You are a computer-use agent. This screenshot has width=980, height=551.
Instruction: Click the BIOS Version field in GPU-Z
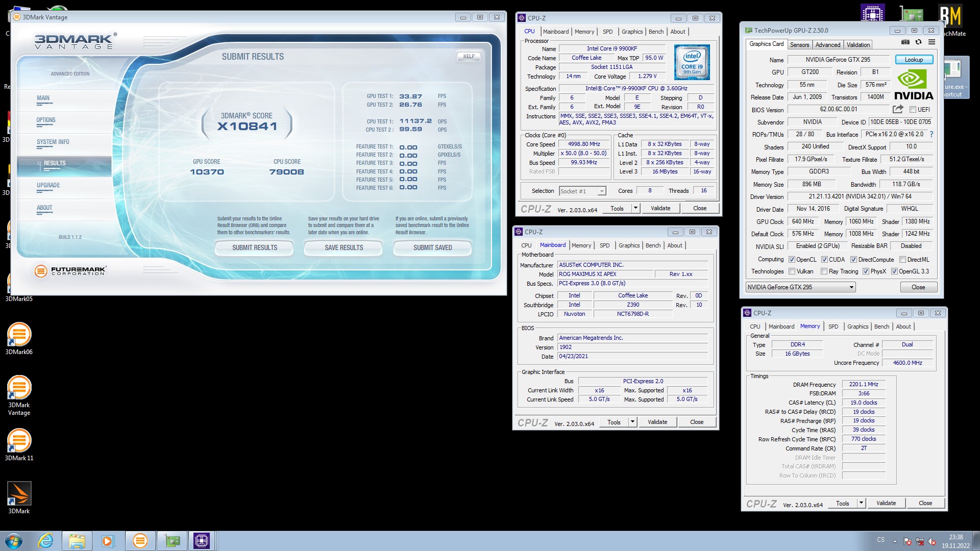(838, 109)
